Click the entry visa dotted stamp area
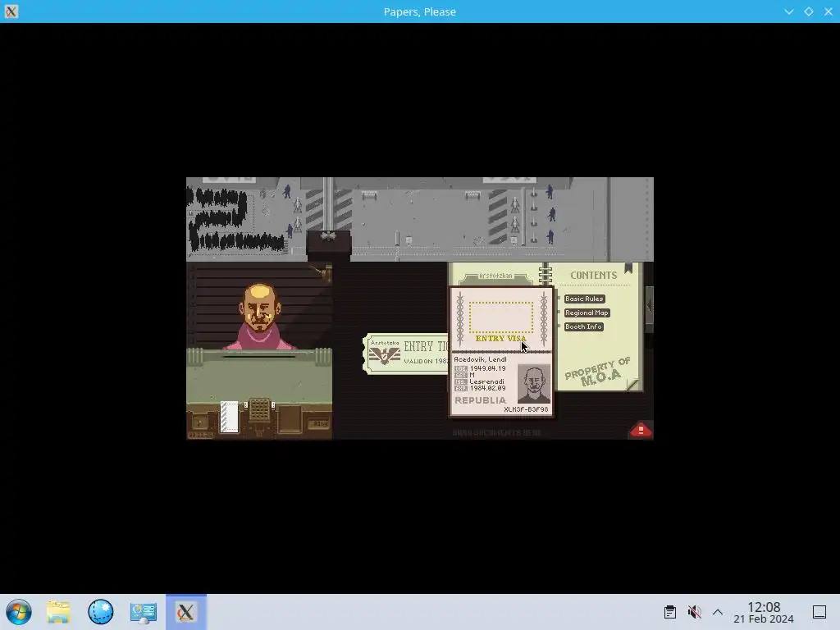 [501, 317]
